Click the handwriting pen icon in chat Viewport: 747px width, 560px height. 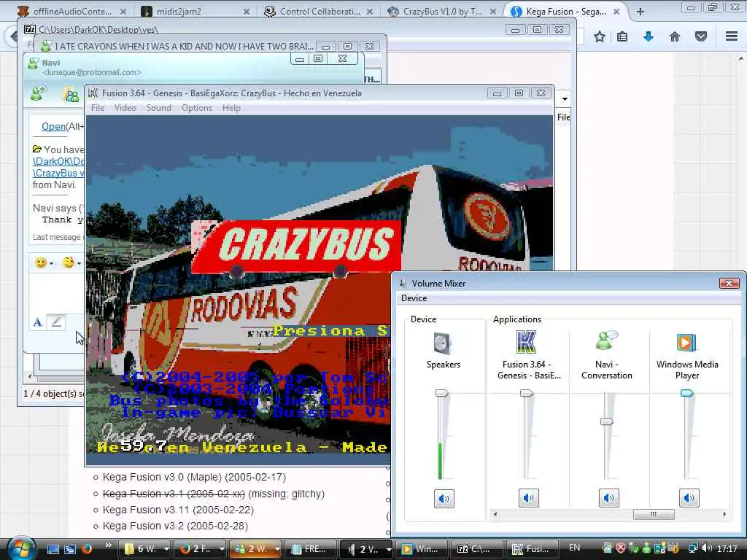(56, 322)
